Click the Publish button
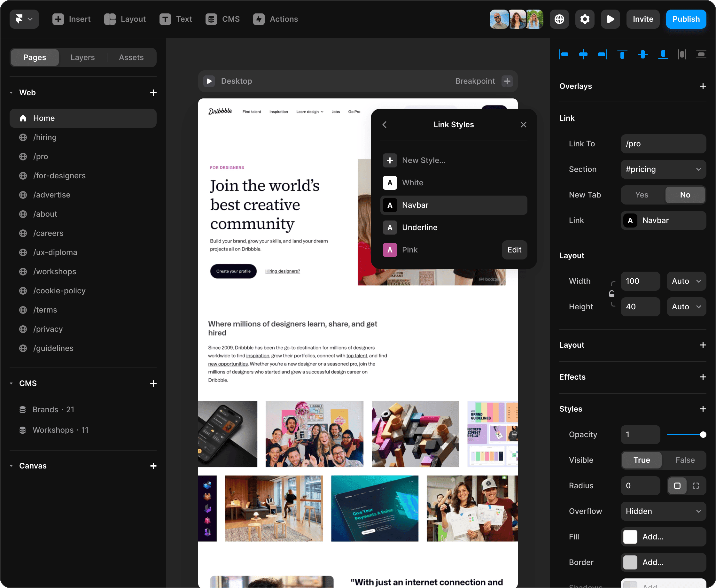 pyautogui.click(x=686, y=19)
